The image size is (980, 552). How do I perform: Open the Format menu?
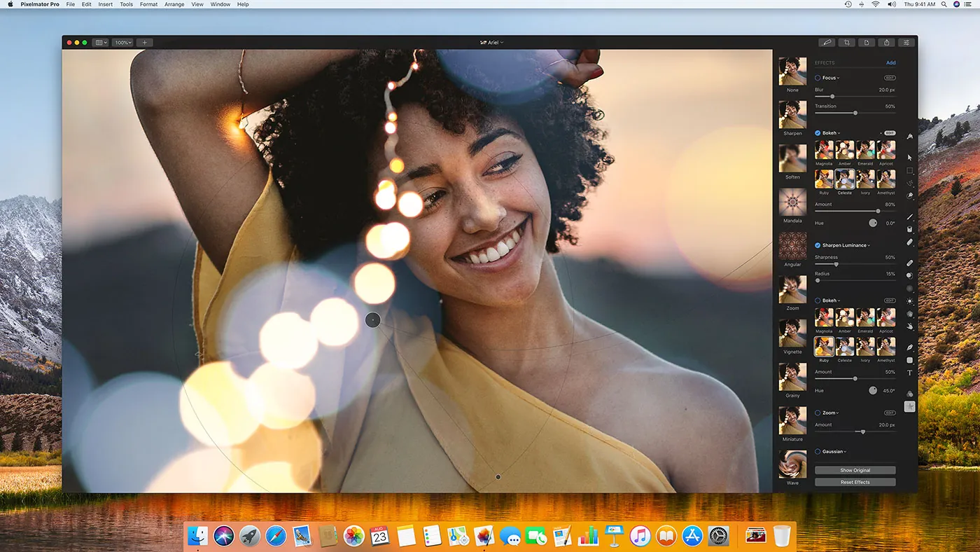tap(148, 4)
